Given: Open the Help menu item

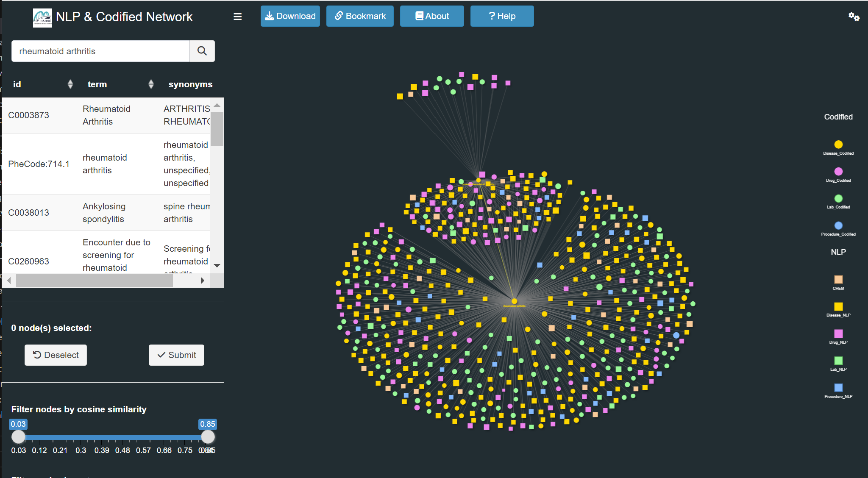Looking at the screenshot, I should (502, 16).
